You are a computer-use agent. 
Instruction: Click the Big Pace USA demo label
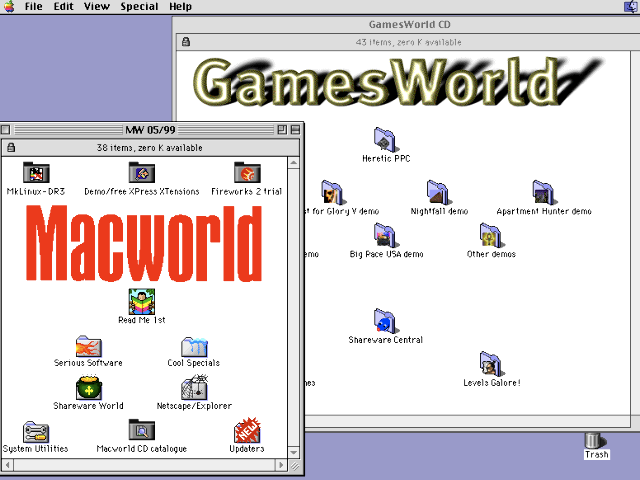click(387, 254)
